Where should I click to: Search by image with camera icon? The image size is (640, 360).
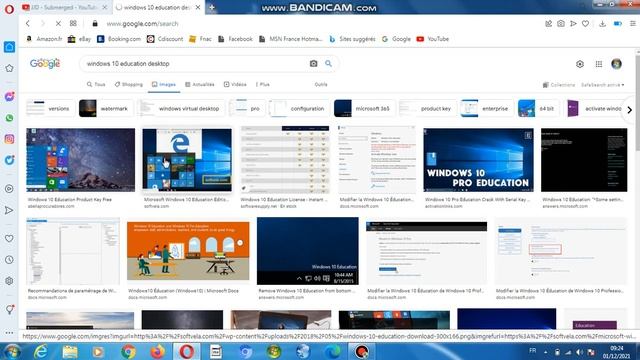pyautogui.click(x=313, y=64)
